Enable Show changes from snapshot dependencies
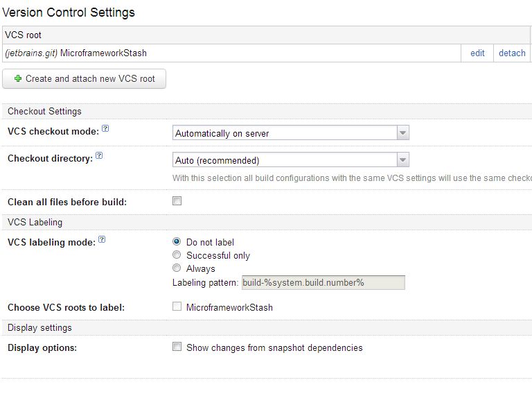Image resolution: width=532 pixels, height=396 pixels. click(x=177, y=347)
